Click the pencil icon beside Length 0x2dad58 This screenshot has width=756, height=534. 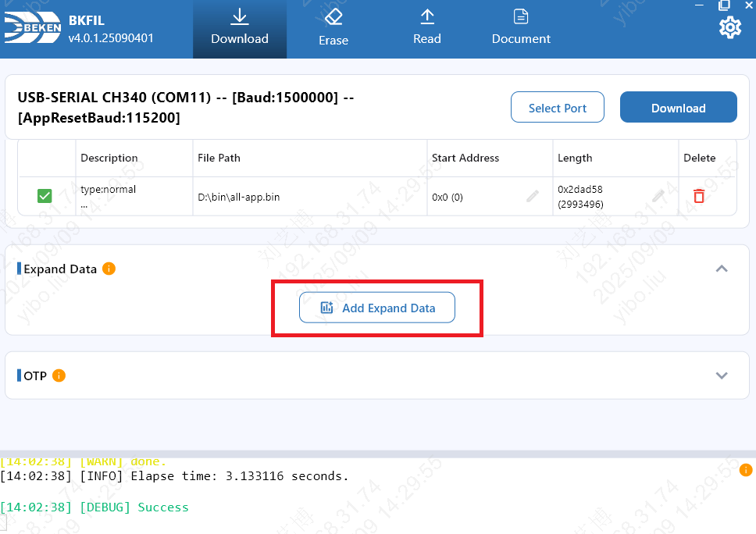coord(659,196)
